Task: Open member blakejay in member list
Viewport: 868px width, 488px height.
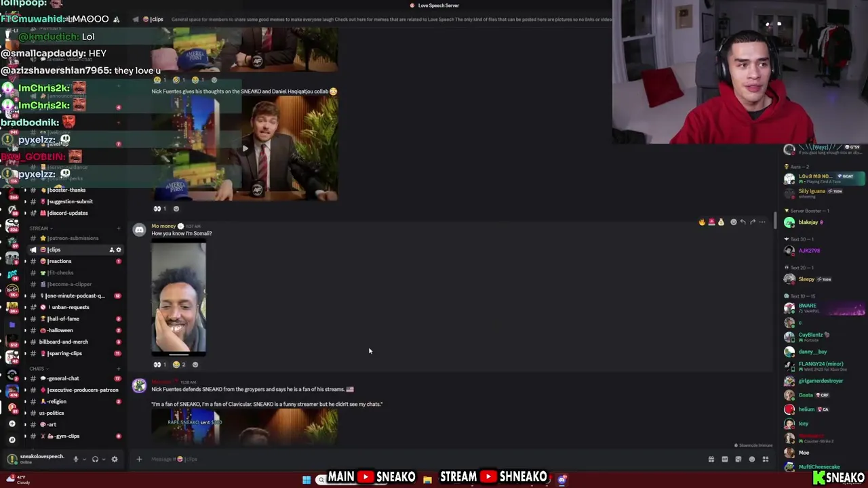Action: (824, 222)
